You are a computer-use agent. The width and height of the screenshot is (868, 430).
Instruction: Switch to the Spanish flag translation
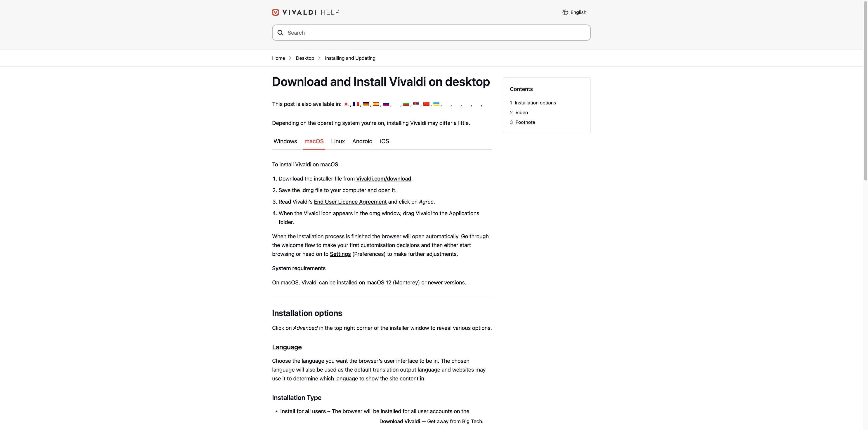(x=376, y=104)
